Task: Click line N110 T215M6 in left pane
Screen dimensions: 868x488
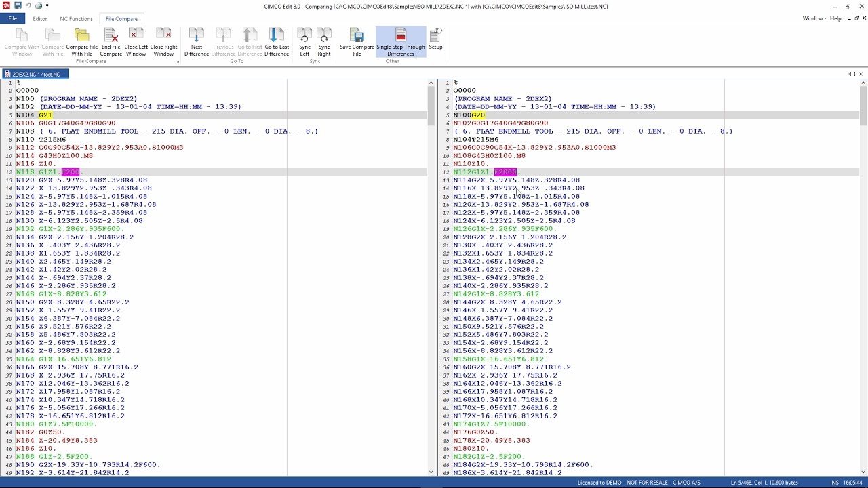Action: coord(41,140)
